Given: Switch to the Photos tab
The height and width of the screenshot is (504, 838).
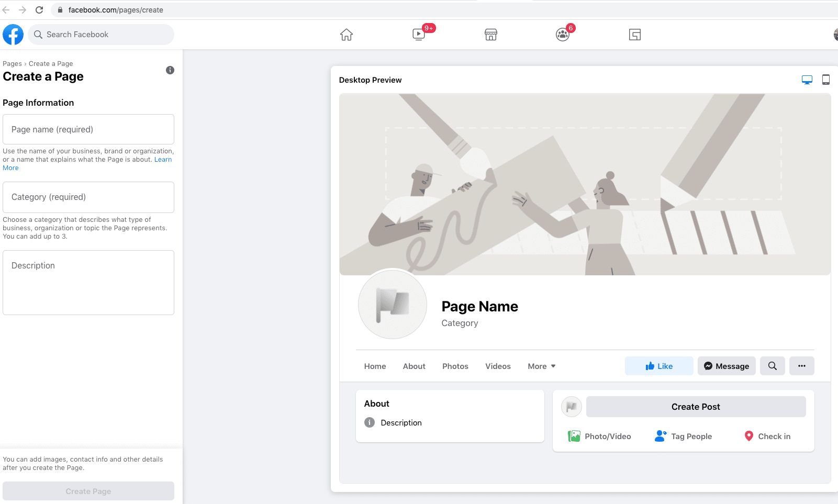Looking at the screenshot, I should [x=455, y=366].
